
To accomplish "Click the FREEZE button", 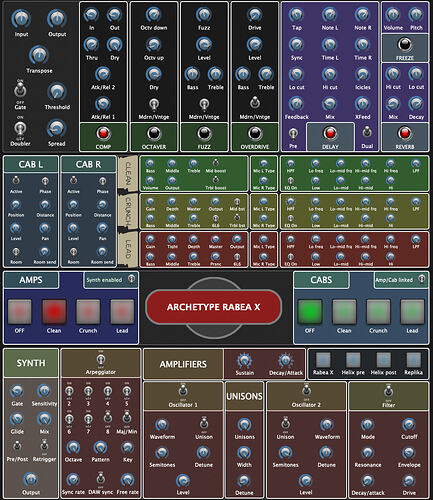I will click(x=405, y=44).
